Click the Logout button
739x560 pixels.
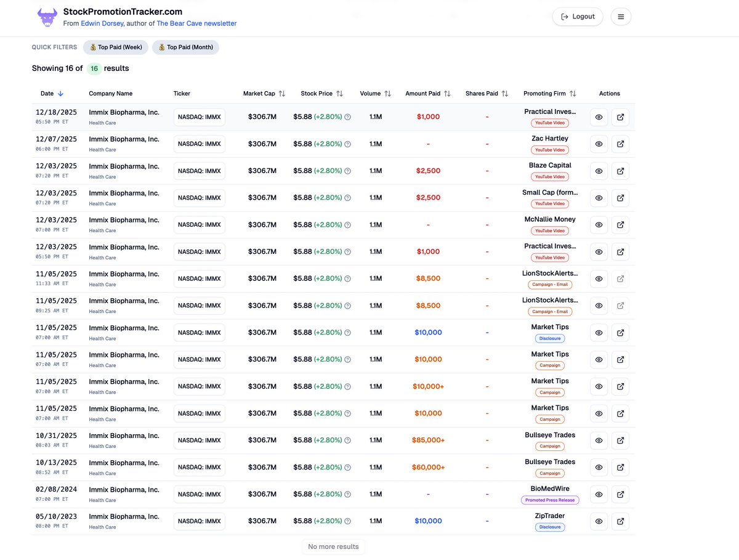578,17
